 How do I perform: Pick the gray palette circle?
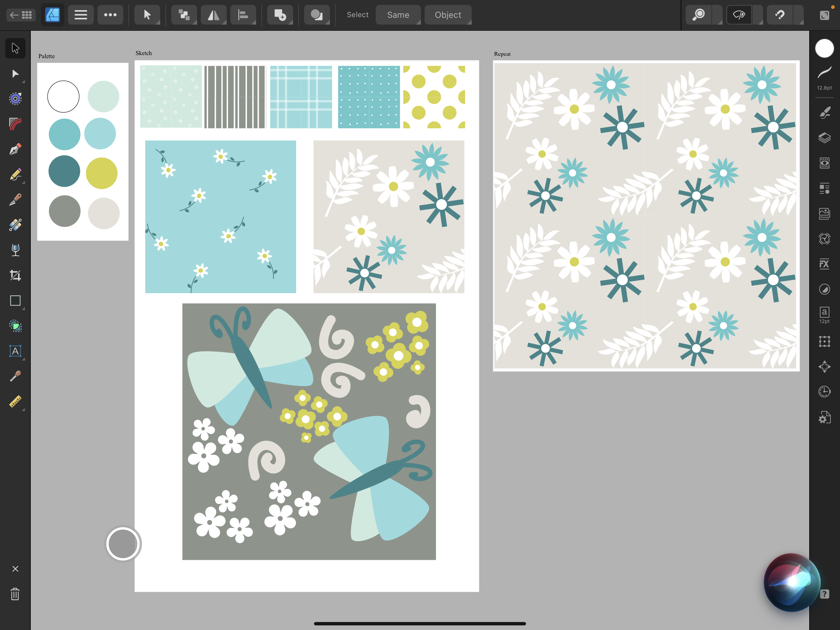click(x=65, y=211)
